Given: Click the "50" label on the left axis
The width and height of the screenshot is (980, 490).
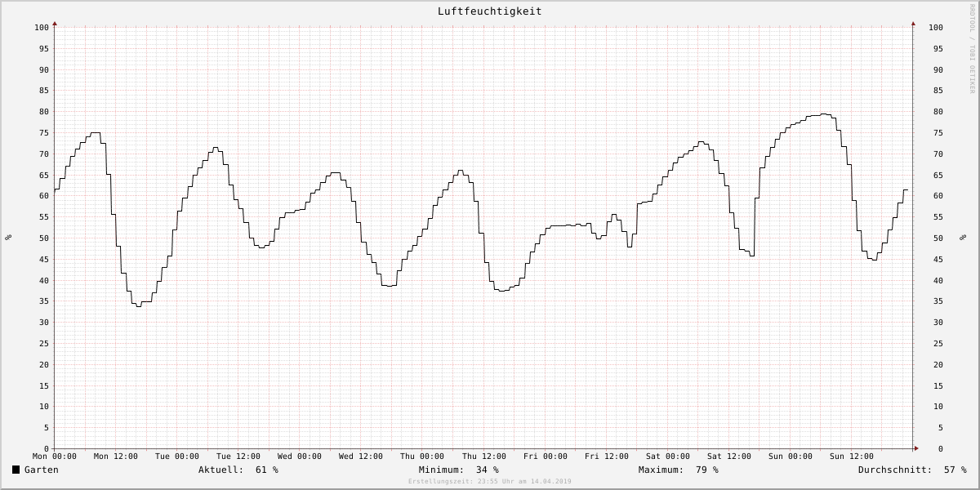Looking at the screenshot, I should [45, 238].
